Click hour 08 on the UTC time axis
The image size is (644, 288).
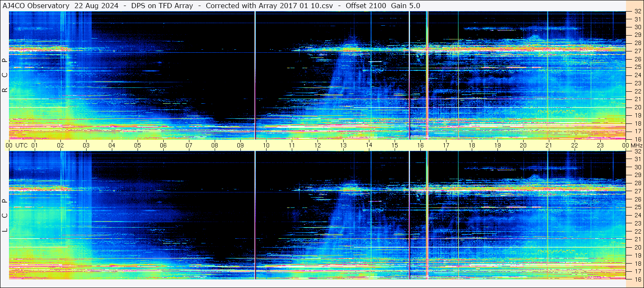215,145
